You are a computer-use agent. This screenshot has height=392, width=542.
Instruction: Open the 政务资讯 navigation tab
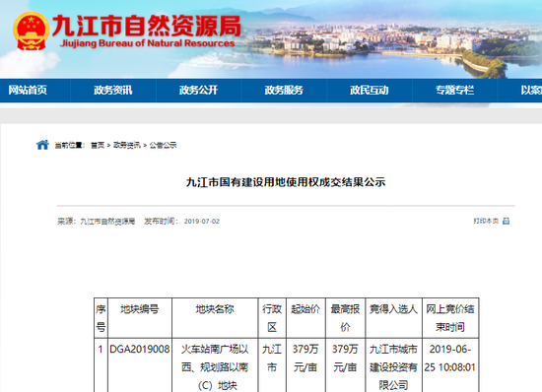[x=113, y=91]
